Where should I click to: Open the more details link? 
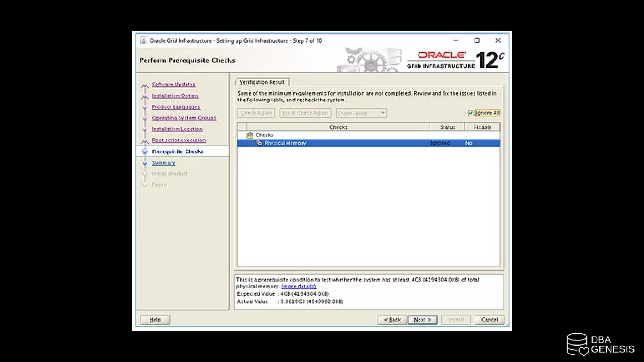point(299,286)
